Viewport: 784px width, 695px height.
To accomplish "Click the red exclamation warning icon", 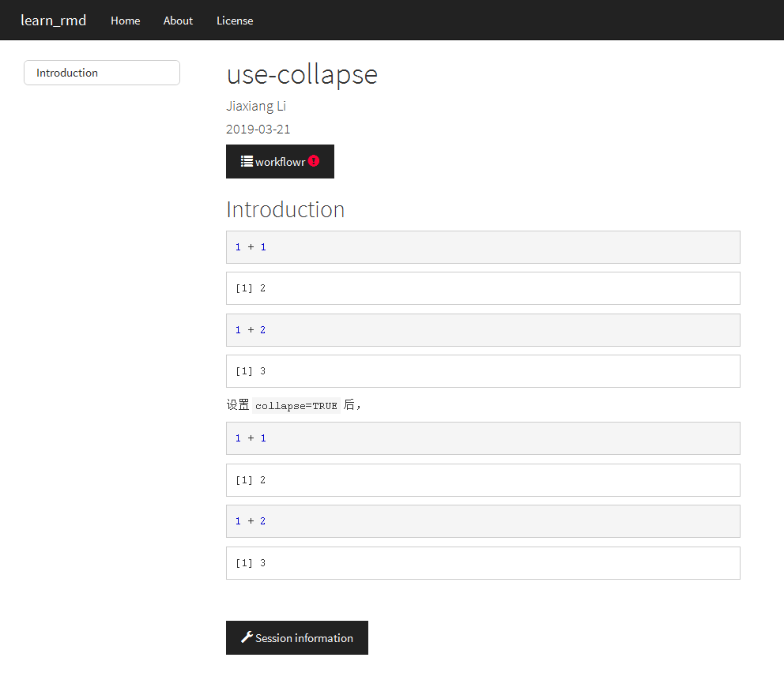I will click(314, 161).
